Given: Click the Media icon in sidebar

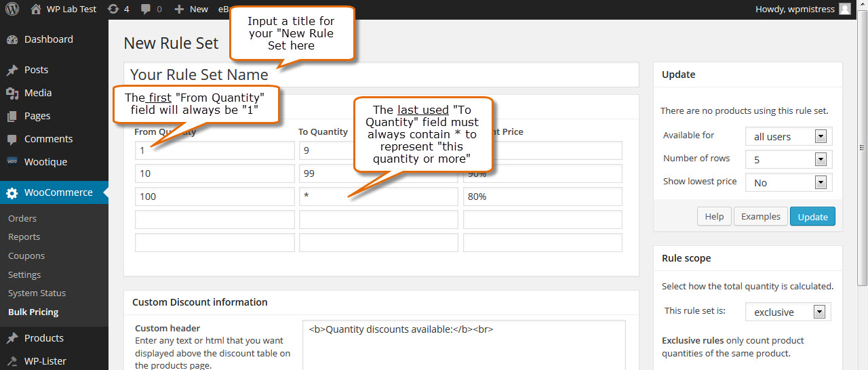Looking at the screenshot, I should [x=12, y=93].
